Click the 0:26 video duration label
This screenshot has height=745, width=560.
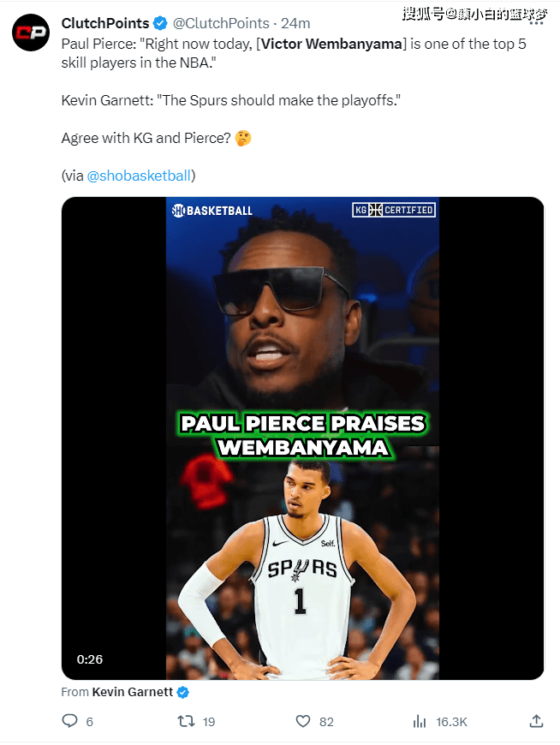(90, 659)
